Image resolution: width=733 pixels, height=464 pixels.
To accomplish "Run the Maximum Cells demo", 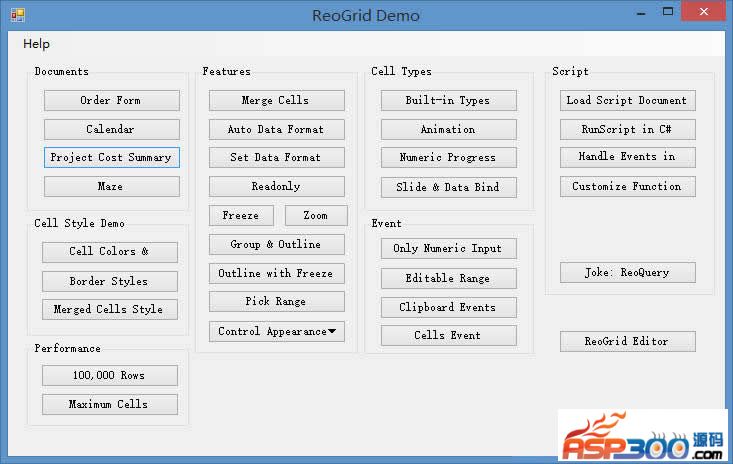I will point(110,404).
